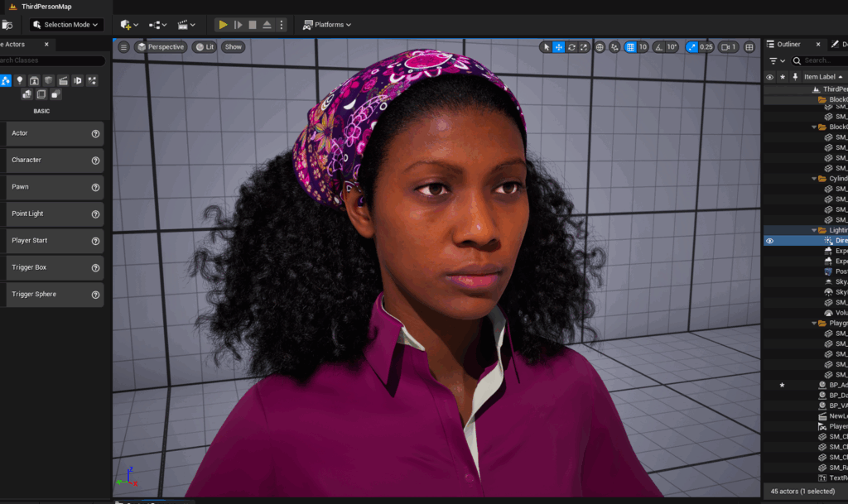Toggle grid snapping in the viewport toolbar

(629, 46)
